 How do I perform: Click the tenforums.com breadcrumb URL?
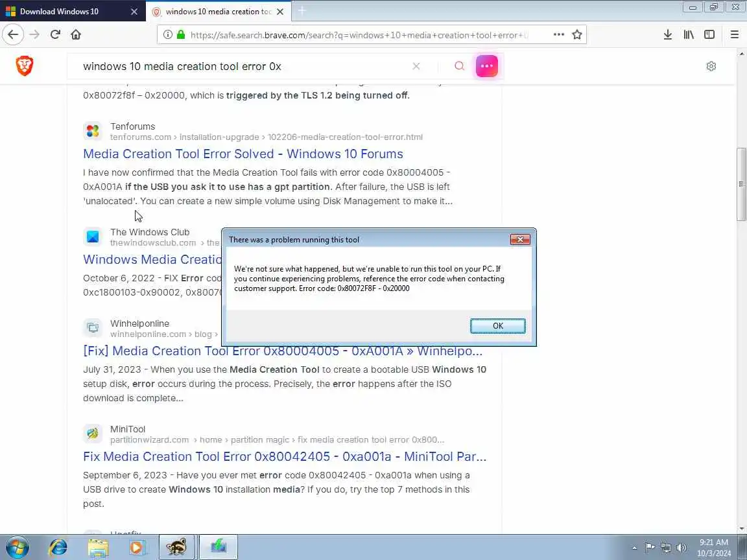[x=267, y=137]
